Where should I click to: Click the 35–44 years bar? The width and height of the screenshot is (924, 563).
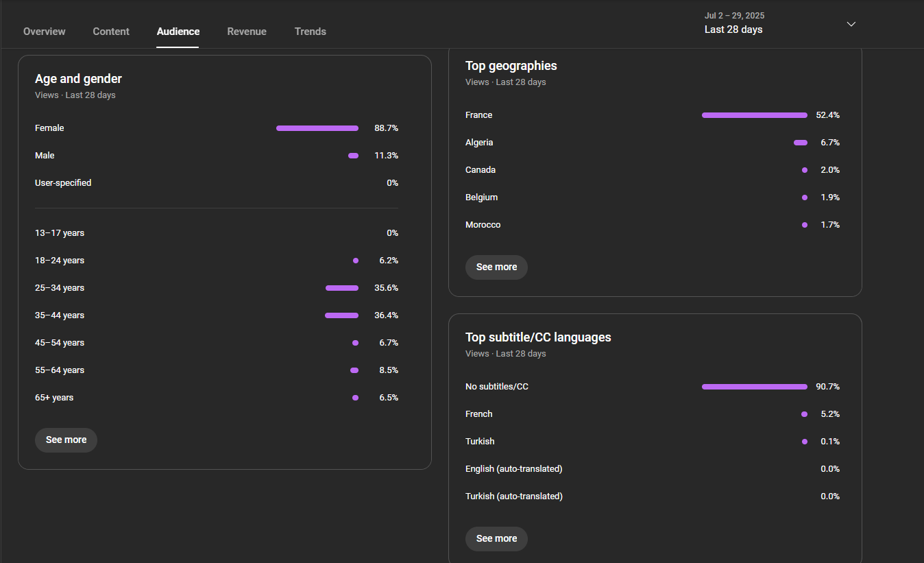click(x=341, y=315)
